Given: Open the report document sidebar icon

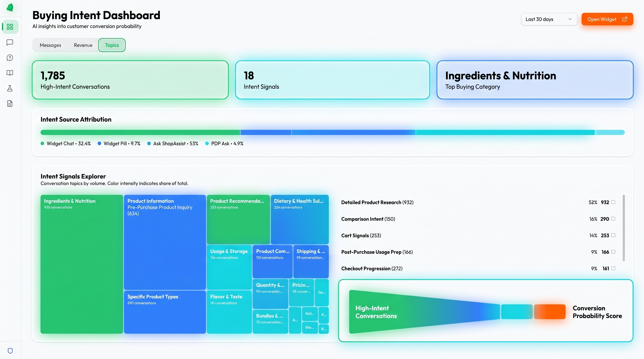Looking at the screenshot, I should 10,104.
